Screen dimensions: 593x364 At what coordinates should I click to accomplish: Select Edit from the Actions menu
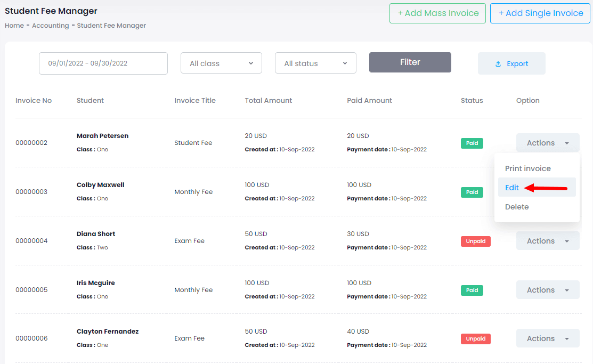pyautogui.click(x=511, y=188)
